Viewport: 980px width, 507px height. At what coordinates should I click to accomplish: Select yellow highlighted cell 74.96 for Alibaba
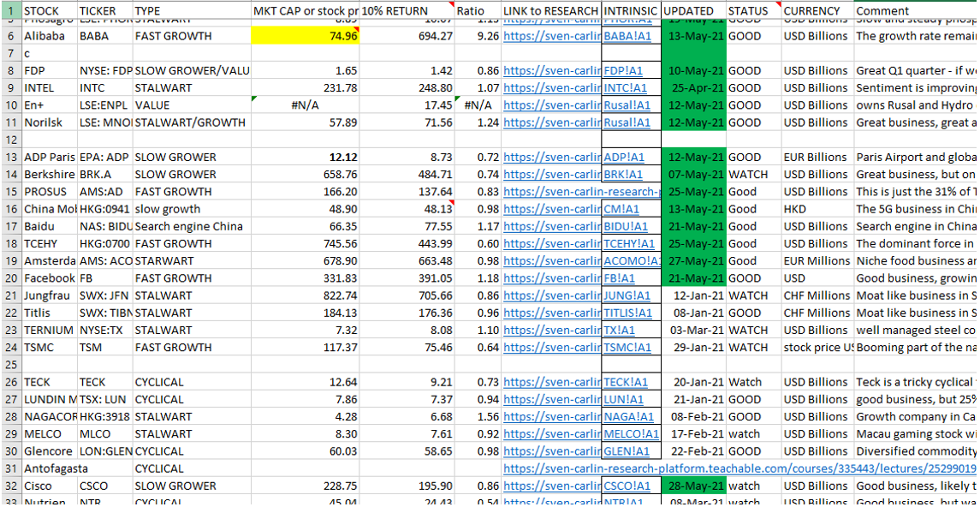point(306,36)
